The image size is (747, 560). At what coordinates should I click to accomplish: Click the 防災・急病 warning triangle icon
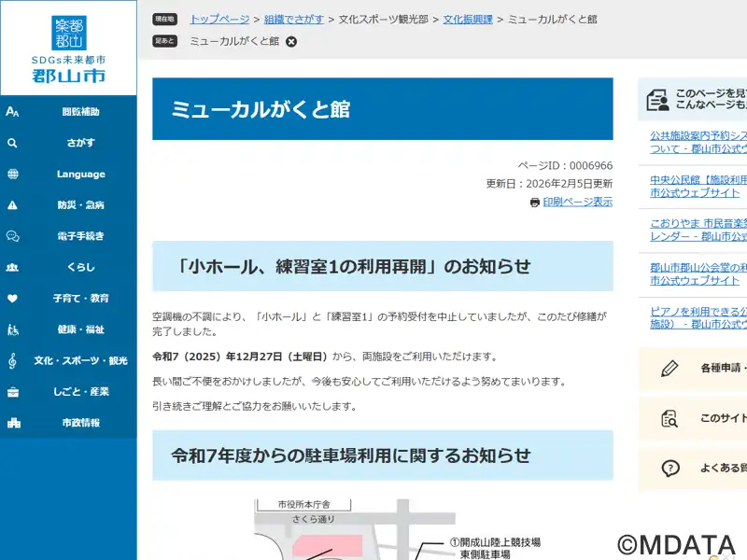pos(12,204)
